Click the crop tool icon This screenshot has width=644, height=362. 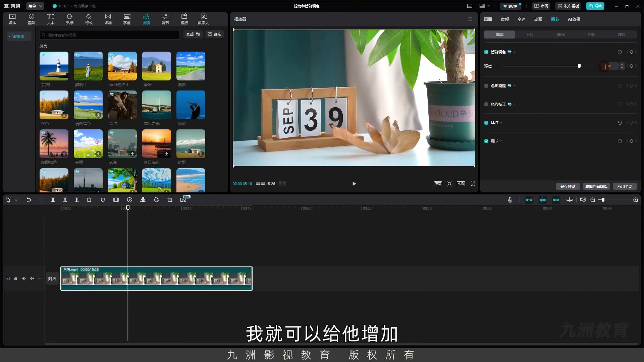pos(170,200)
